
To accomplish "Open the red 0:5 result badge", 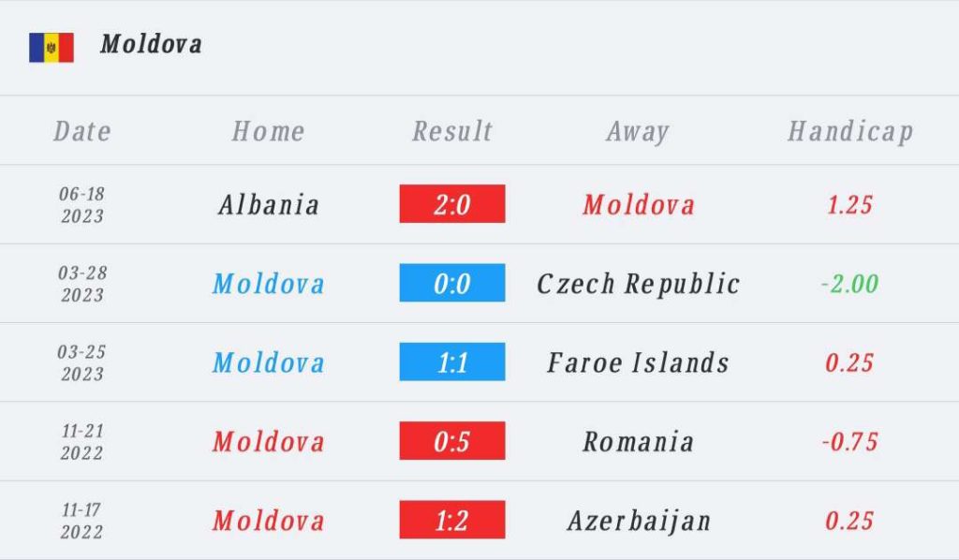I will 452,441.
